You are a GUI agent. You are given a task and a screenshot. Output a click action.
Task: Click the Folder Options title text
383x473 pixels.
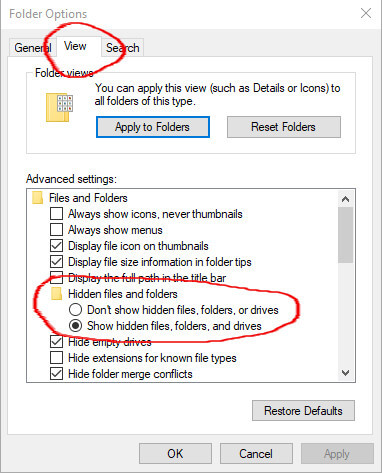point(48,14)
